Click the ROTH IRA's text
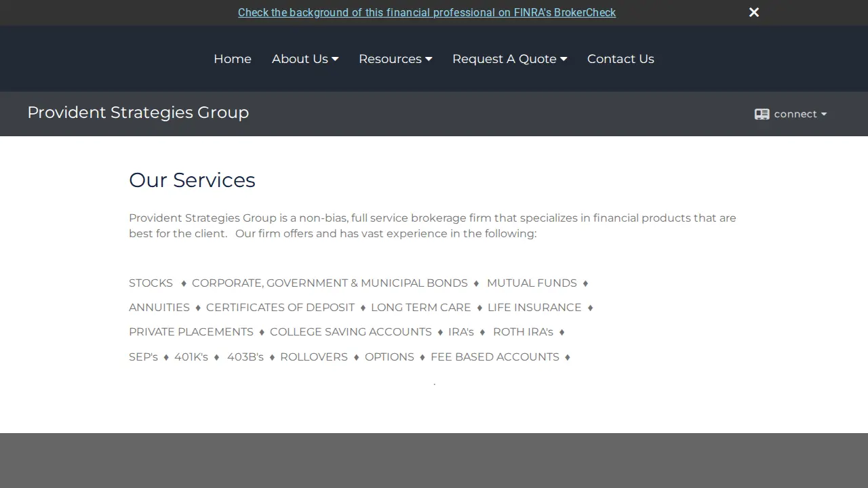Viewport: 868px width, 488px height. 523,331
